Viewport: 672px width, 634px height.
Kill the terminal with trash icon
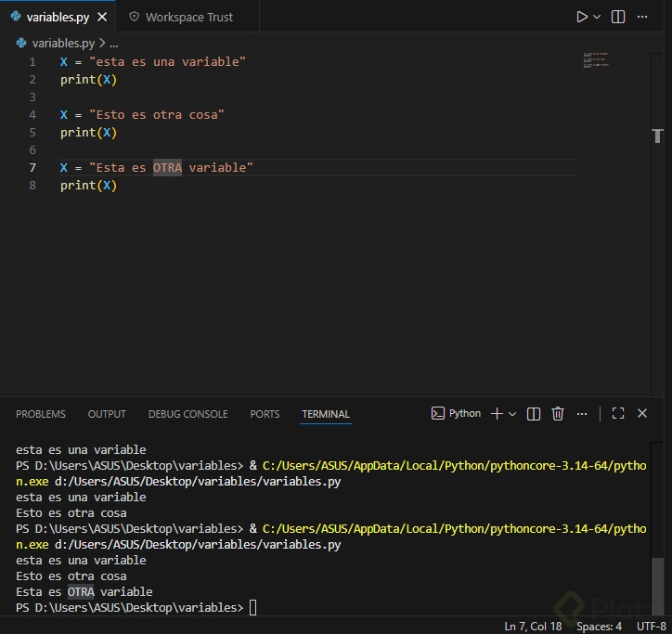coord(558,414)
